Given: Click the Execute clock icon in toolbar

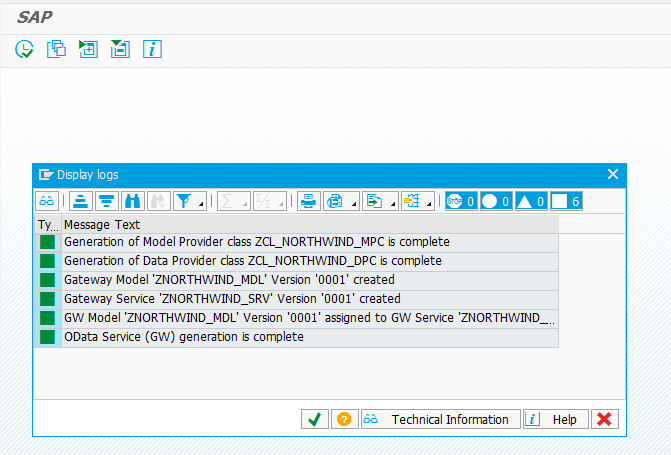Looking at the screenshot, I should 24,49.
